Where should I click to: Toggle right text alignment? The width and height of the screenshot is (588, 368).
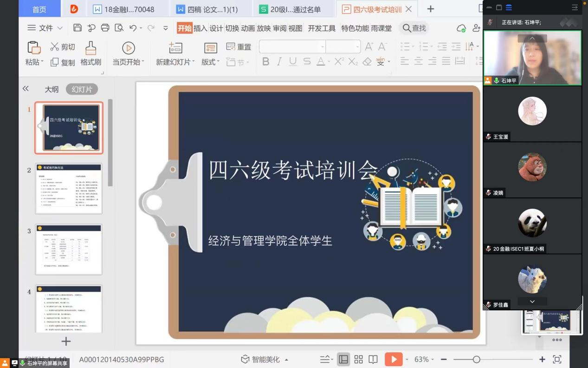coord(433,61)
